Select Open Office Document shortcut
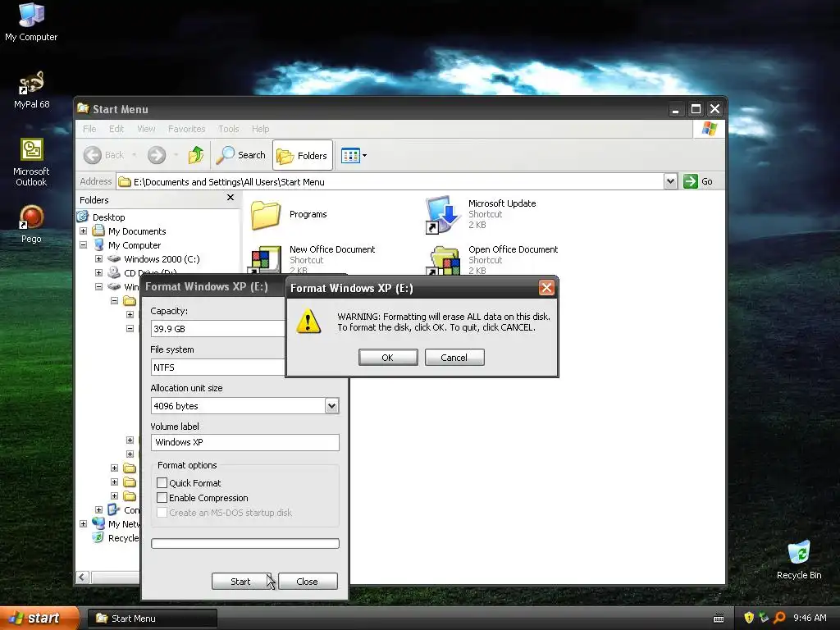This screenshot has height=630, width=840. 493,260
